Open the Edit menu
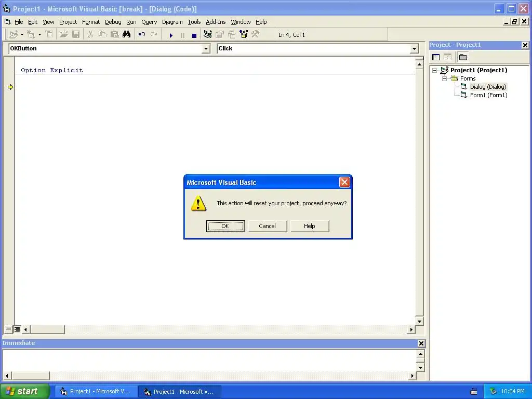 pyautogui.click(x=33, y=22)
